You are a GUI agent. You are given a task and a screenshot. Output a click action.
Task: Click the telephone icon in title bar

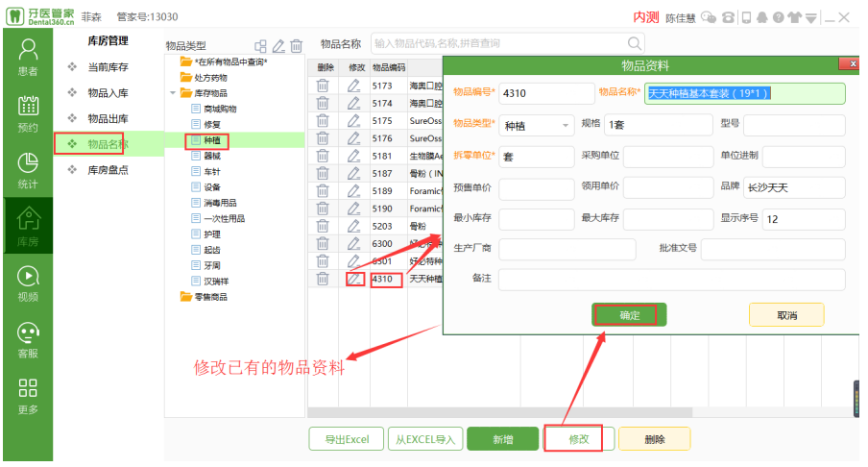[728, 17]
